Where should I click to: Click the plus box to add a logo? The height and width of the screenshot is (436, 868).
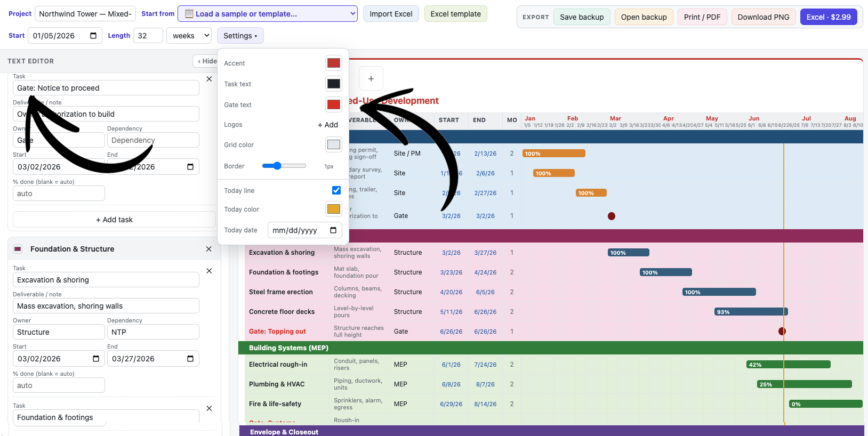(x=371, y=78)
